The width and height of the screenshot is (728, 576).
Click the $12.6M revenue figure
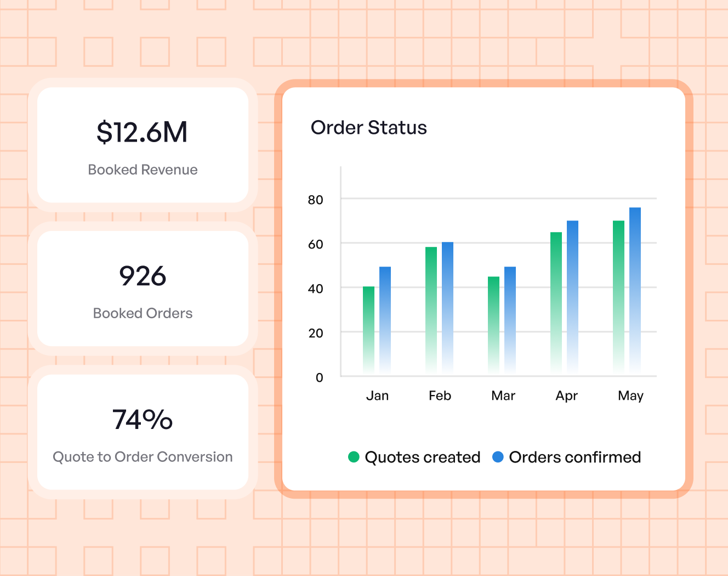143,132
